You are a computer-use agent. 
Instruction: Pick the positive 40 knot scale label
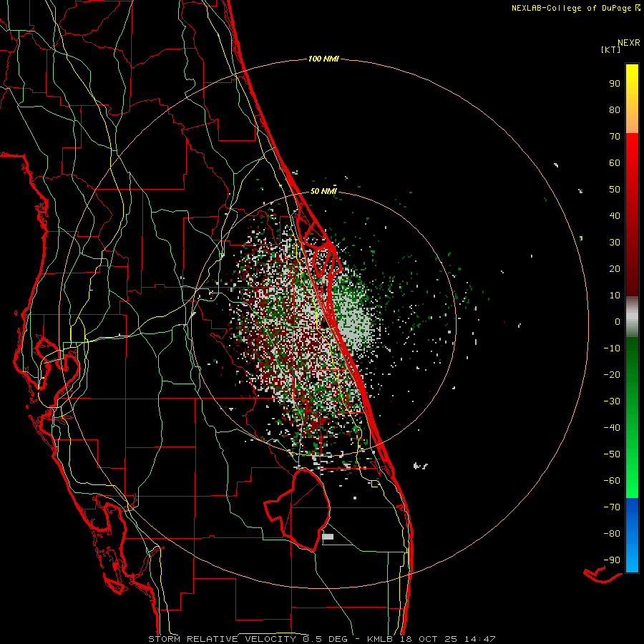(615, 215)
